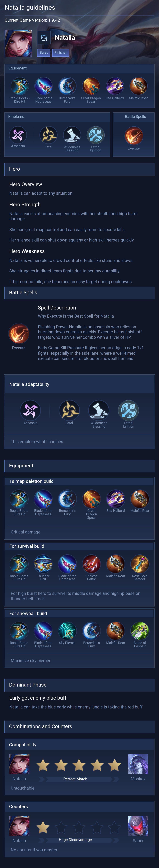
Task: Click the Assassin emblem in the top Emblems panel
Action: tap(18, 135)
